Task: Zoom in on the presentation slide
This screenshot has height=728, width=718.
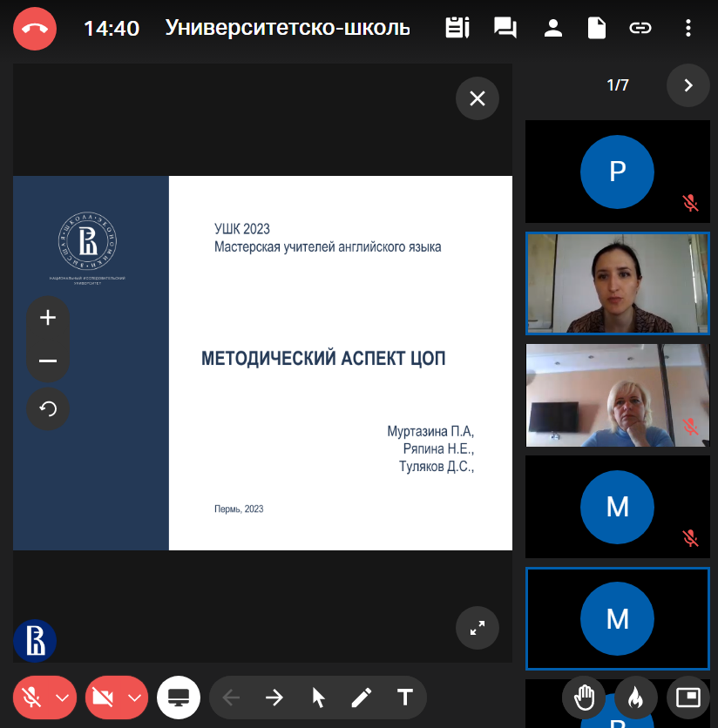Action: coord(48,318)
